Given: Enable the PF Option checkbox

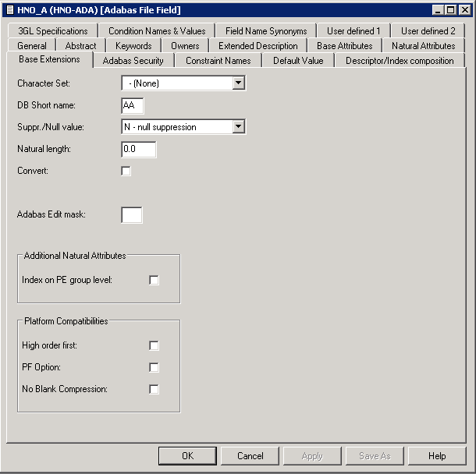Looking at the screenshot, I should (x=154, y=367).
